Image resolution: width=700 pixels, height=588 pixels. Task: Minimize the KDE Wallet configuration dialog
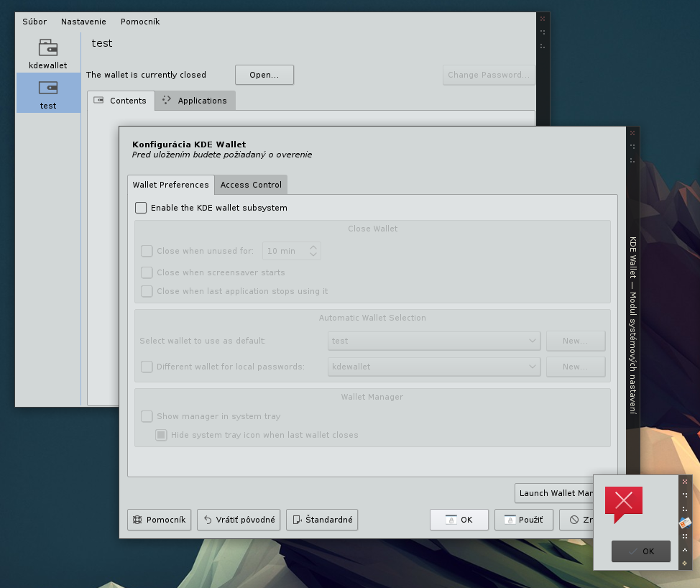tap(632, 160)
